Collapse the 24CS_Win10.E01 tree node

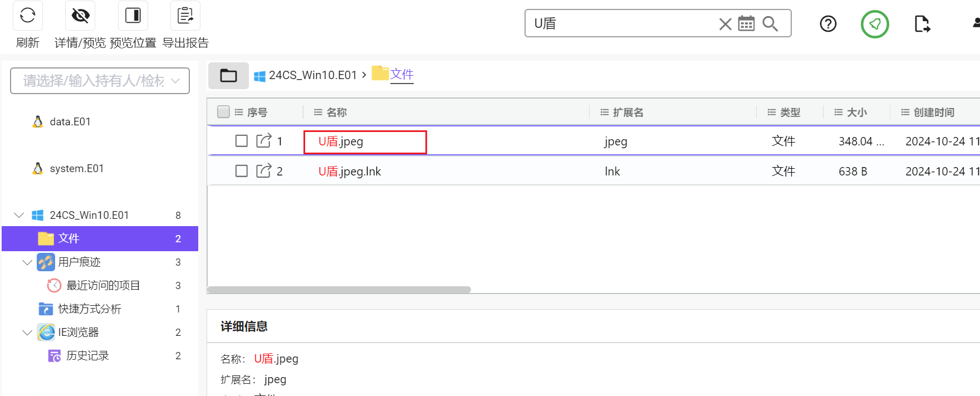pos(19,215)
